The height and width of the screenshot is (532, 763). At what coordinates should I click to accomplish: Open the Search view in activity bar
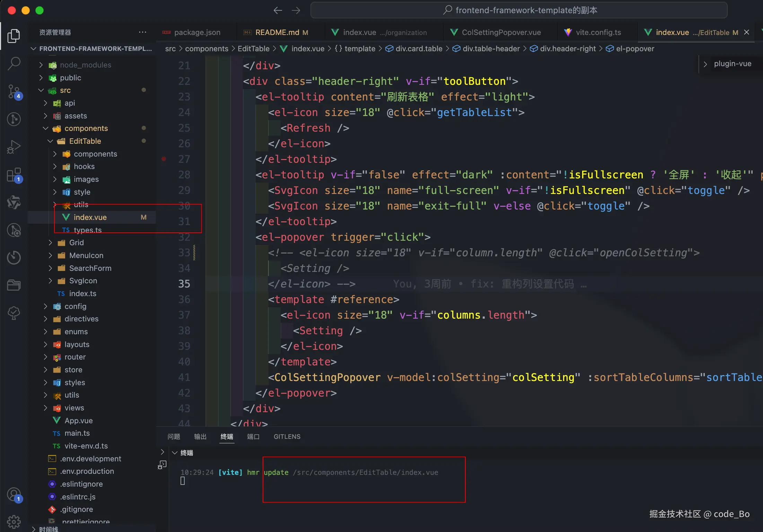pyautogui.click(x=14, y=63)
